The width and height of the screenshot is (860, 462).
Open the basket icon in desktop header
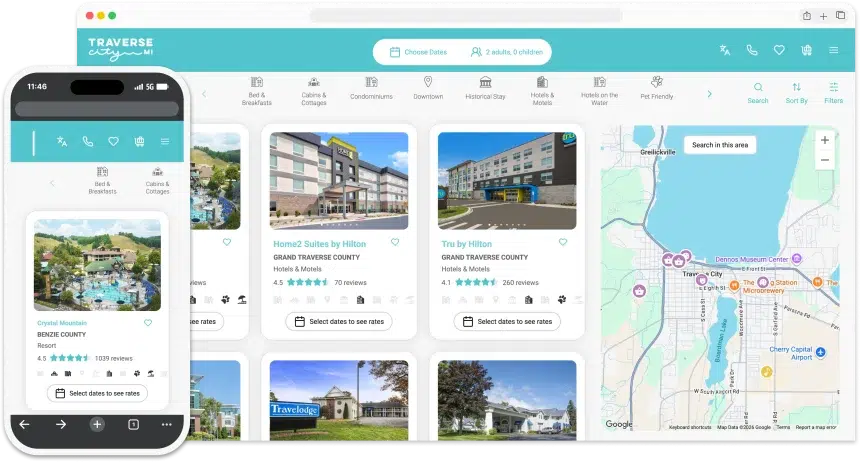click(806, 50)
